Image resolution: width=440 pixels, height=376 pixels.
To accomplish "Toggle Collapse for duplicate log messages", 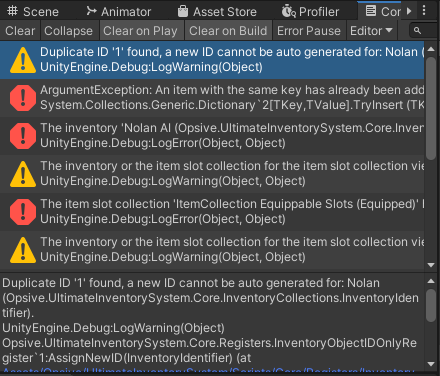I will click(x=68, y=31).
